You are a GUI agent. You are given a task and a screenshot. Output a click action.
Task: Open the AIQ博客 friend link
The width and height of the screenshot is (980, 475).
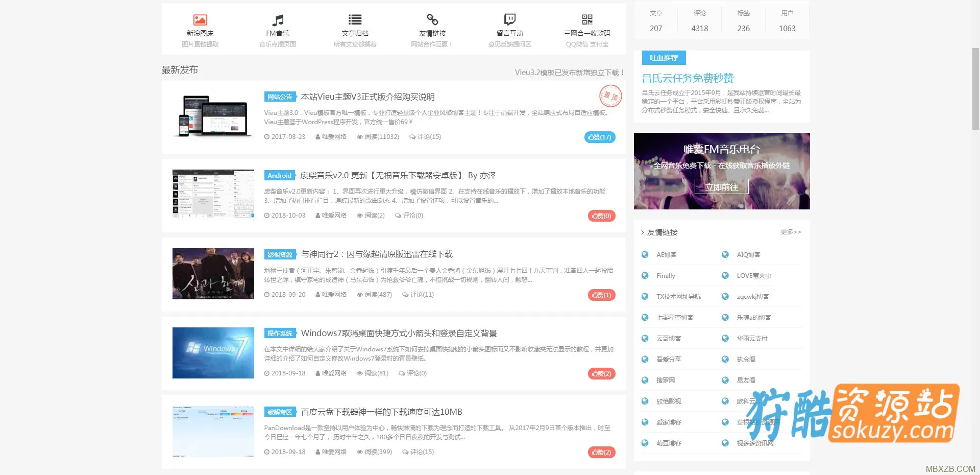pos(749,254)
